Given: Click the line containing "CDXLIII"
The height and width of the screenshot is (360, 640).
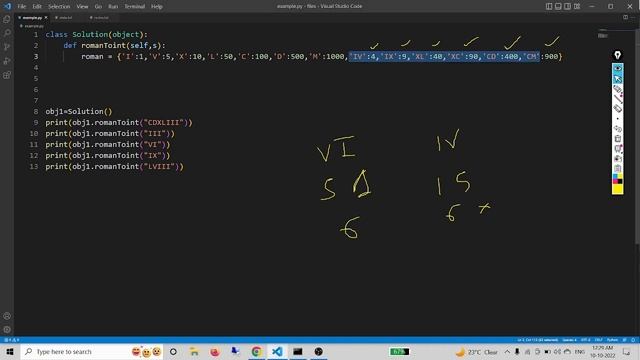Looking at the screenshot, I should (119, 122).
